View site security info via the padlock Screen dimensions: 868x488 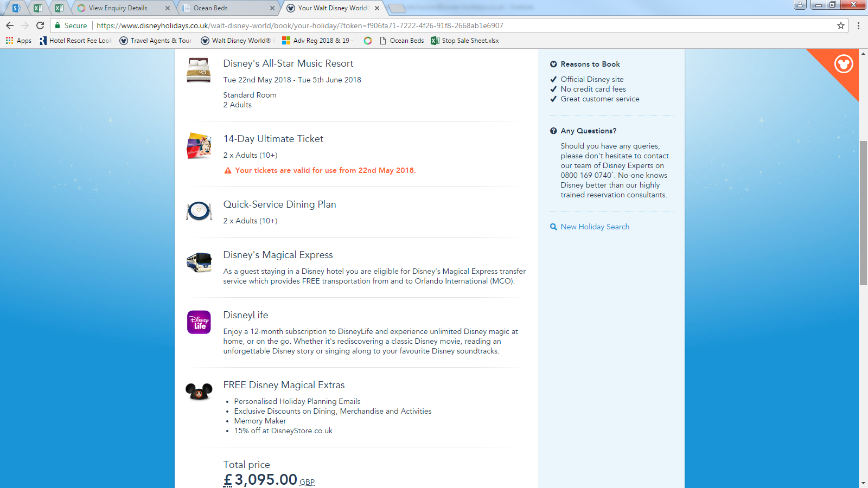[x=58, y=25]
